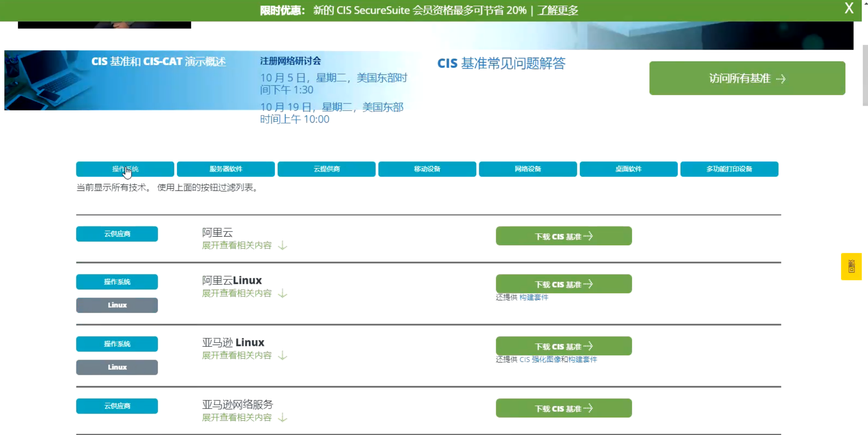Expand 亚马逊 Linux related content
868x435 pixels.
[237, 356]
